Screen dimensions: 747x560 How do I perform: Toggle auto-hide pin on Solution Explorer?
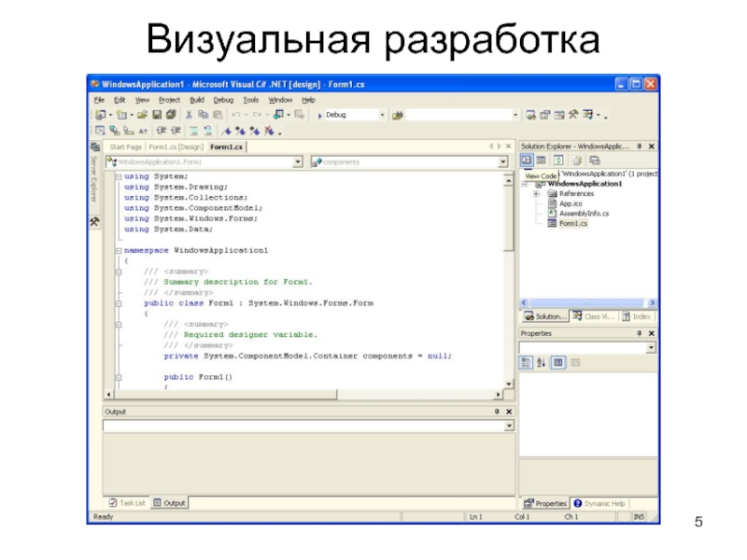pos(640,147)
